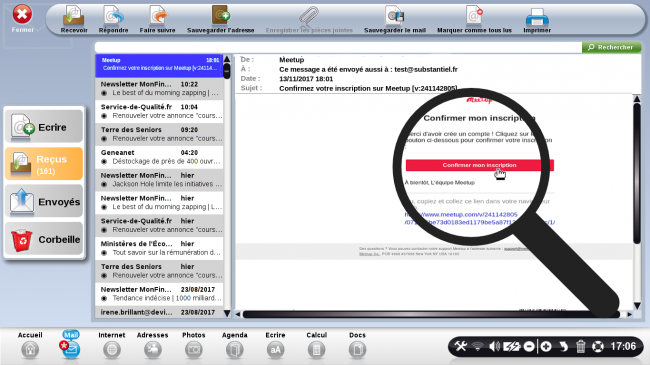650x365 pixels.
Task: Click the subject line Confirmez votre inscription sur Meetup
Action: pos(368,88)
